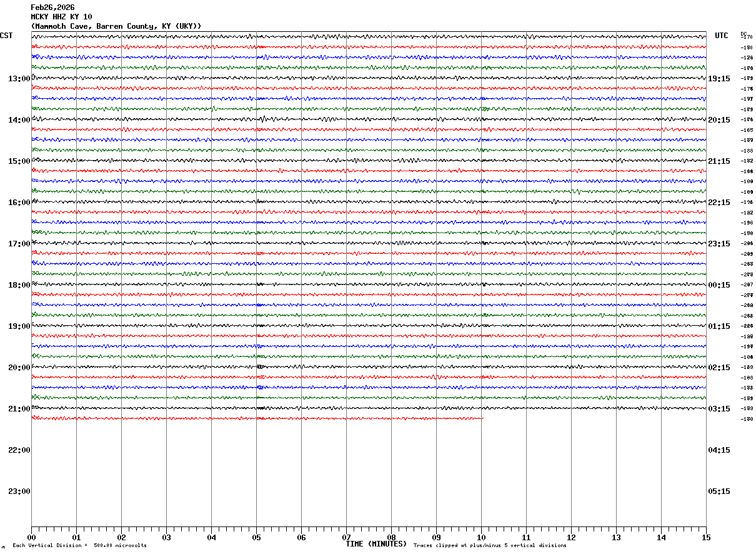Click minute tick label 14 on axis
The height and width of the screenshot is (554, 756).
pyautogui.click(x=661, y=537)
